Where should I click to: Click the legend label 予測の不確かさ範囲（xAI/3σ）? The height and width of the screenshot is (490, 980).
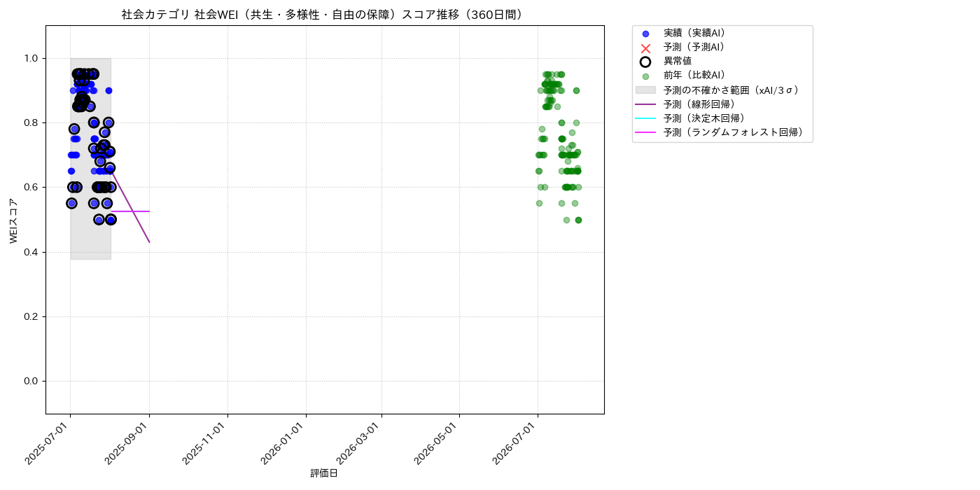(x=731, y=90)
